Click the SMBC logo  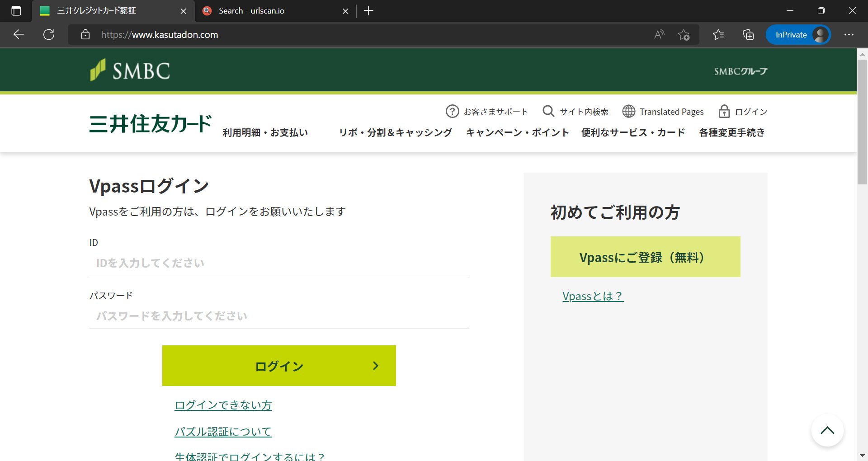(x=130, y=71)
